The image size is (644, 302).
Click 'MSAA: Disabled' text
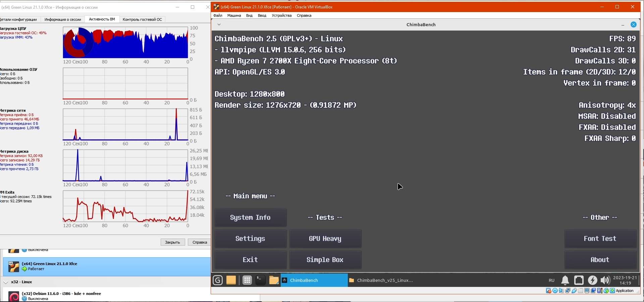click(607, 116)
